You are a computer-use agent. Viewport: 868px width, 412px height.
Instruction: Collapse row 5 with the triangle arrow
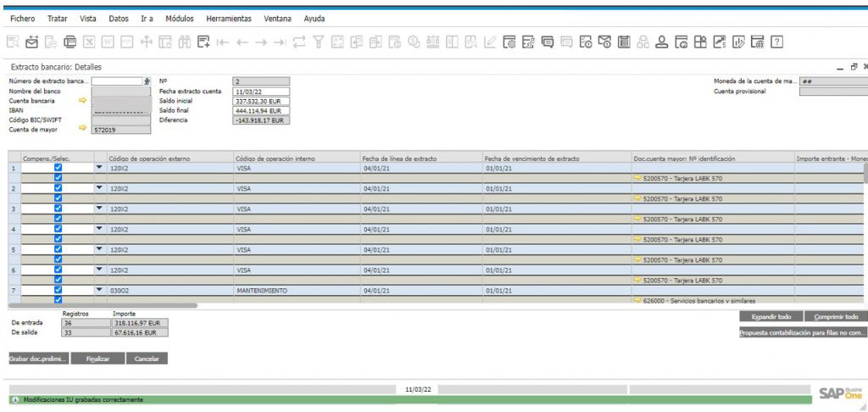point(100,249)
